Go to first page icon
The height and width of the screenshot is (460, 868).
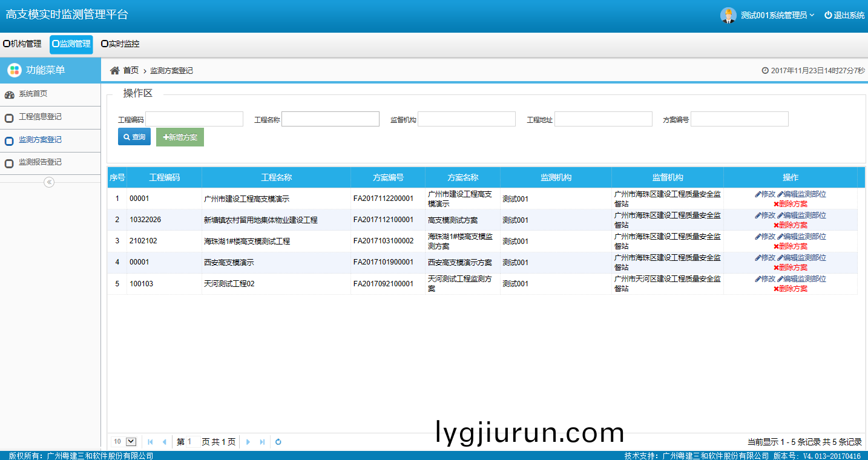(150, 442)
